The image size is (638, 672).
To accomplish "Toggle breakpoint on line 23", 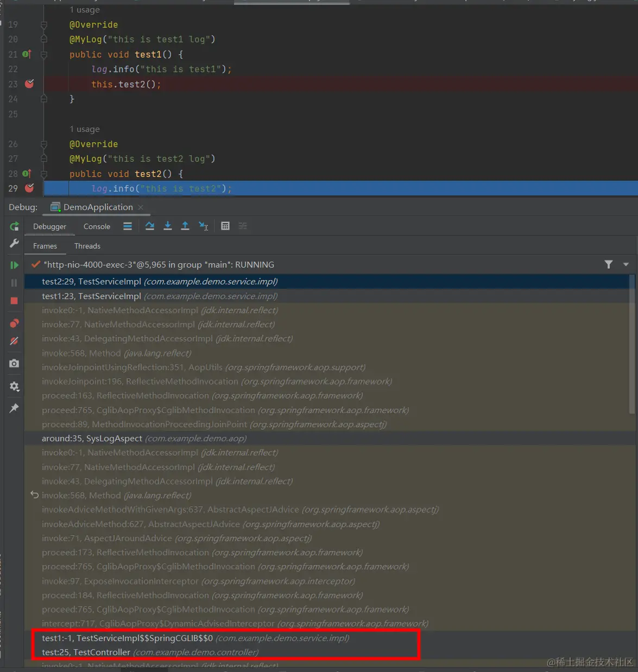I will point(29,84).
